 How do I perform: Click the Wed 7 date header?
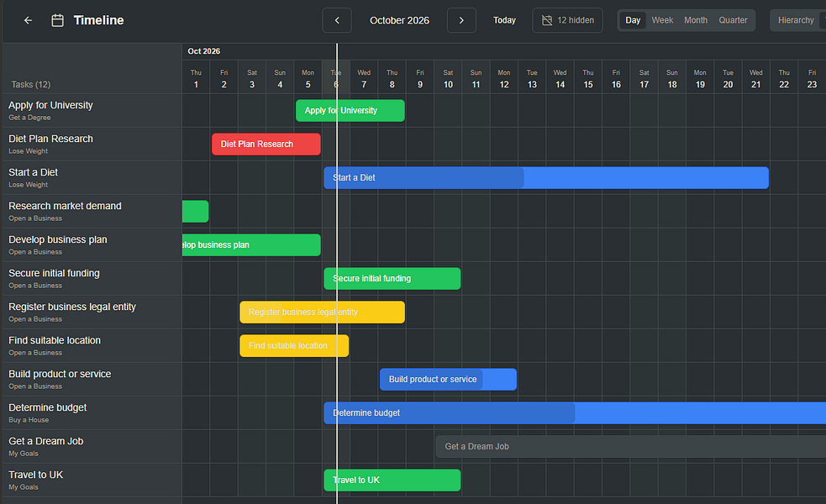click(x=364, y=79)
